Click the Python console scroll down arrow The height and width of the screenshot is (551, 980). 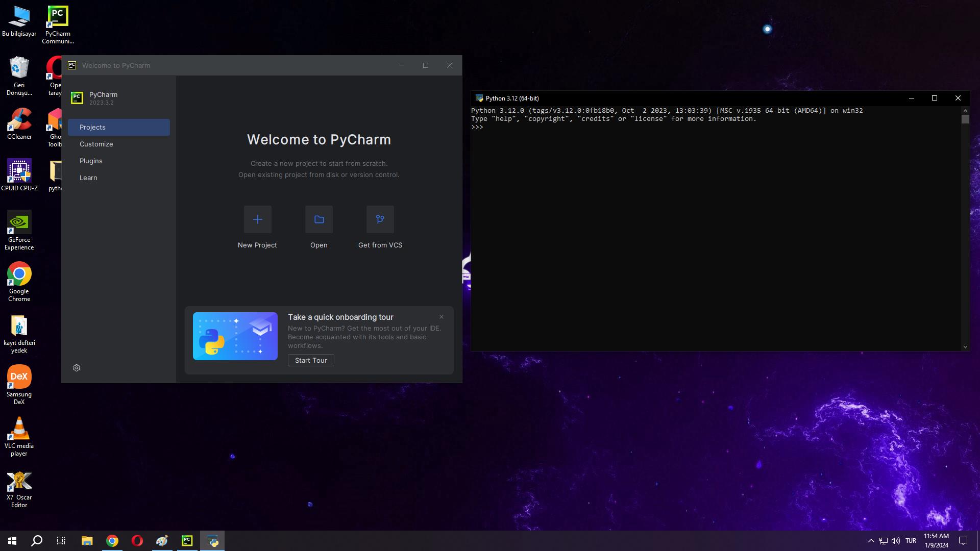(965, 347)
